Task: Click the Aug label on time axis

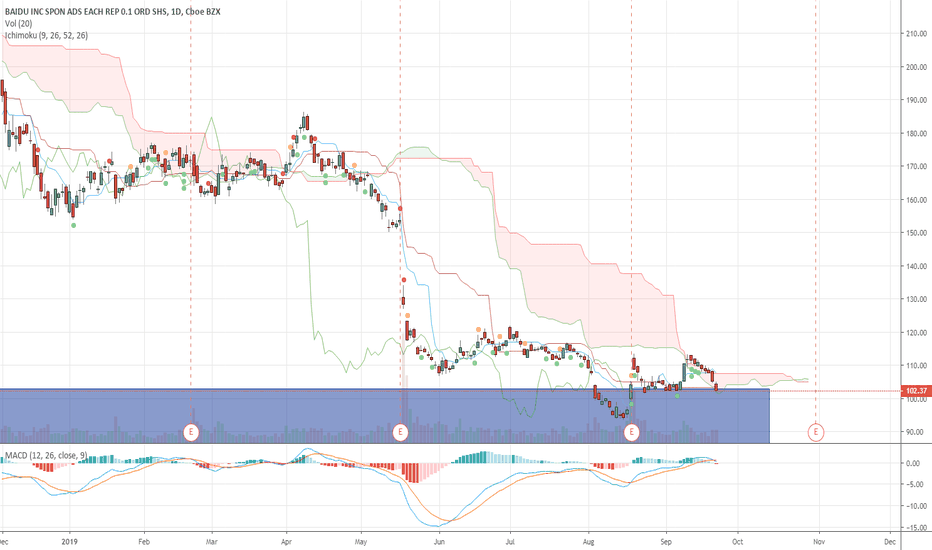Action: tap(589, 542)
